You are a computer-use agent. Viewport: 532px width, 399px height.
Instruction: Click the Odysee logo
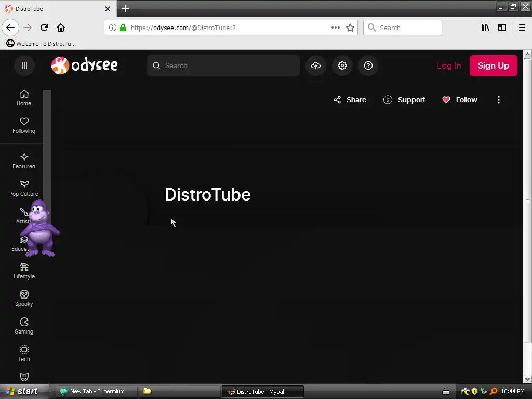point(85,65)
